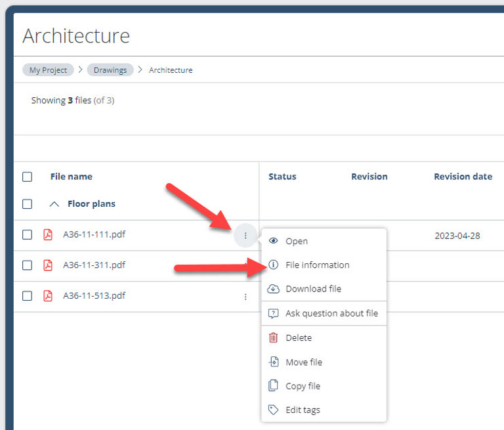The height and width of the screenshot is (430, 504).
Task: Click the File information info icon
Action: 274,265
